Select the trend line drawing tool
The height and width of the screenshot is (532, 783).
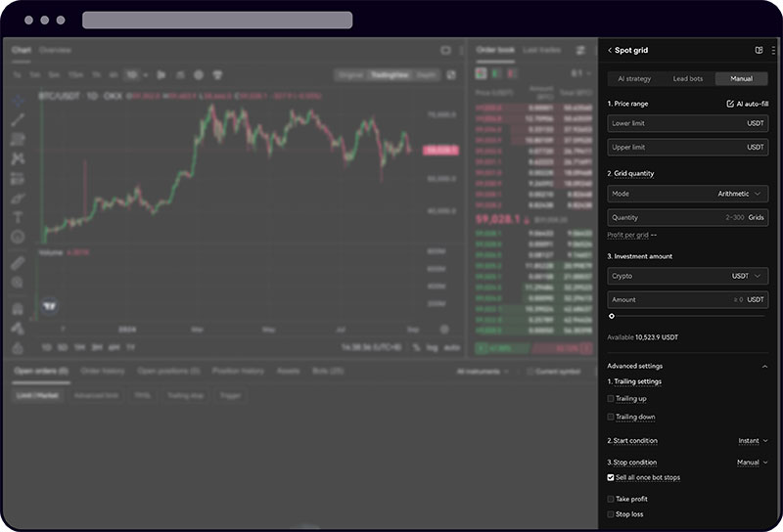(18, 120)
